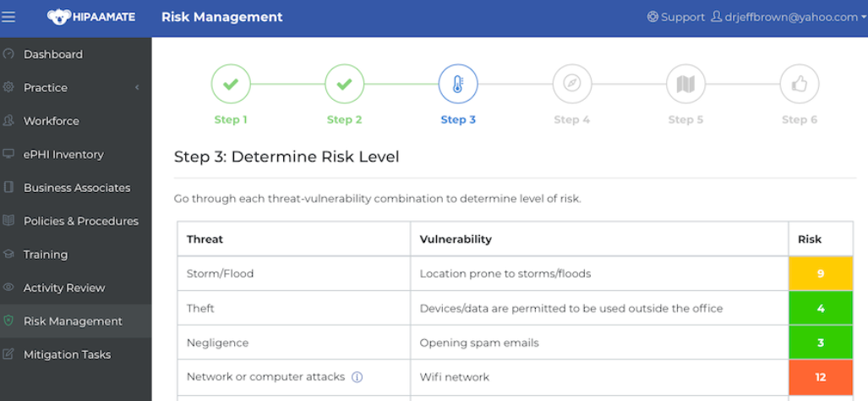Select the green Theft risk score 4
The height and width of the screenshot is (401, 868).
coord(821,308)
